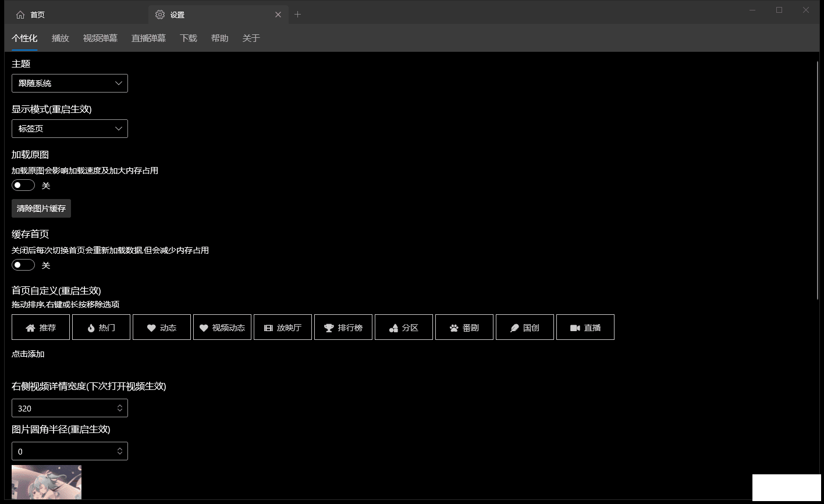Open the 帮助 tab
The width and height of the screenshot is (824, 504).
220,38
